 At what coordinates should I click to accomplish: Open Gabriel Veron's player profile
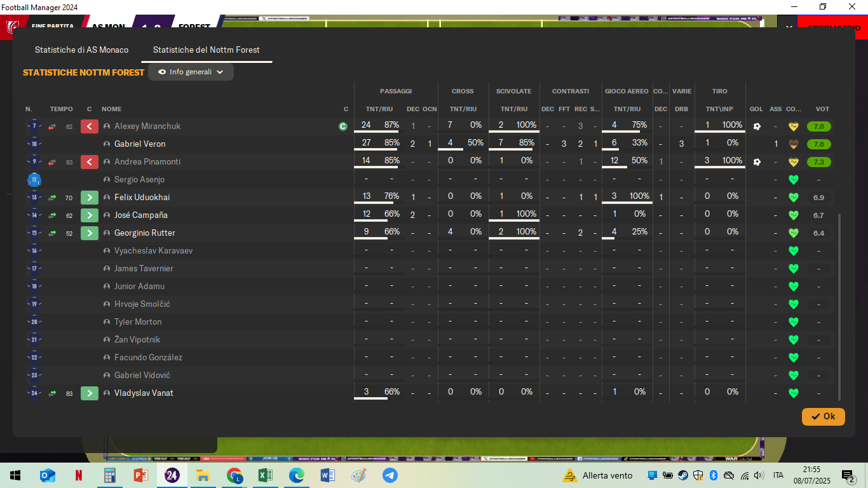140,144
